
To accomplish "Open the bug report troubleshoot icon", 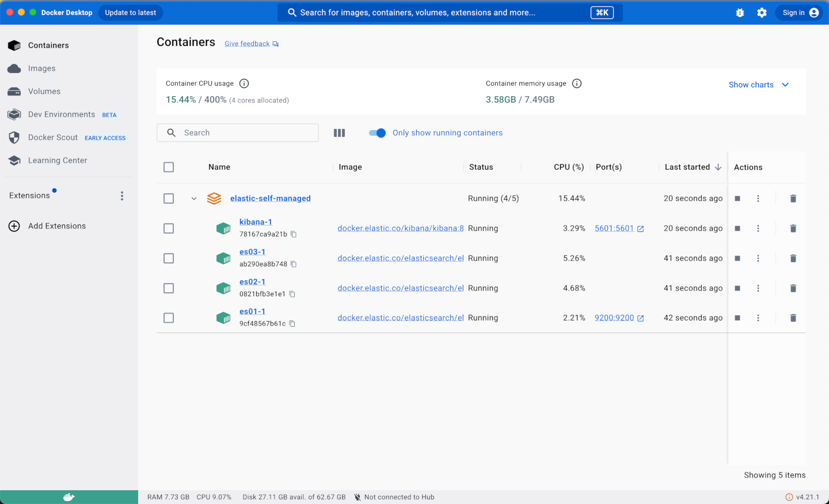I will (740, 13).
